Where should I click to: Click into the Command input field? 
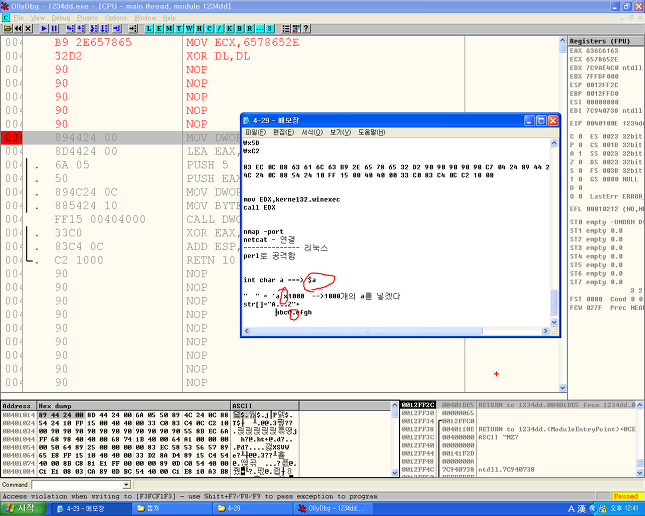pos(77,485)
